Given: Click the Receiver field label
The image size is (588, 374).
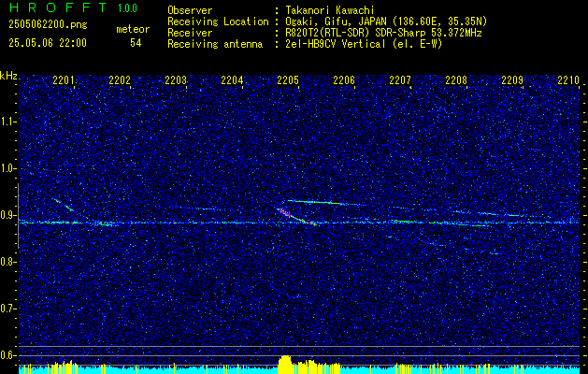Looking at the screenshot, I should pos(190,33).
